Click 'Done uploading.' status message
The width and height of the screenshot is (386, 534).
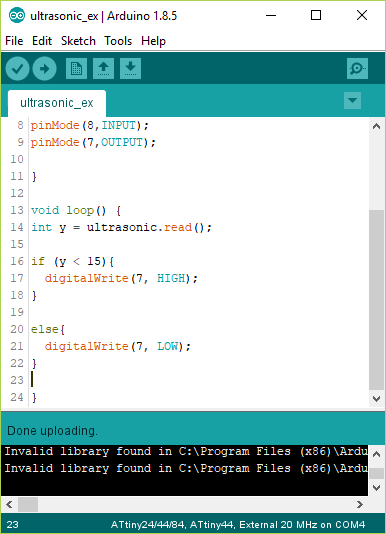click(x=52, y=431)
